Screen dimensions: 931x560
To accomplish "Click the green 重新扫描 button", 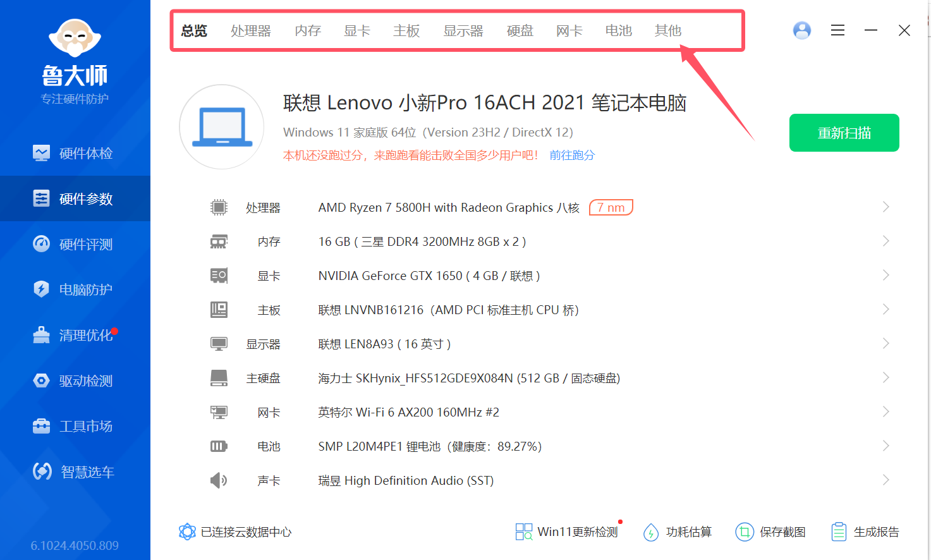I will [x=844, y=133].
